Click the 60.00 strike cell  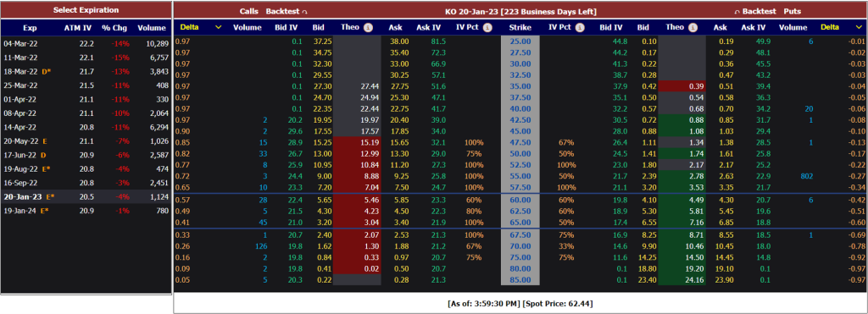520,200
